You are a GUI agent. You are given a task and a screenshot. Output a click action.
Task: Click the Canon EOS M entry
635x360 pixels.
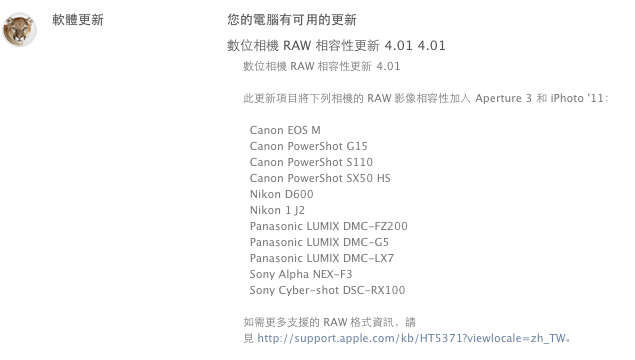(x=285, y=130)
